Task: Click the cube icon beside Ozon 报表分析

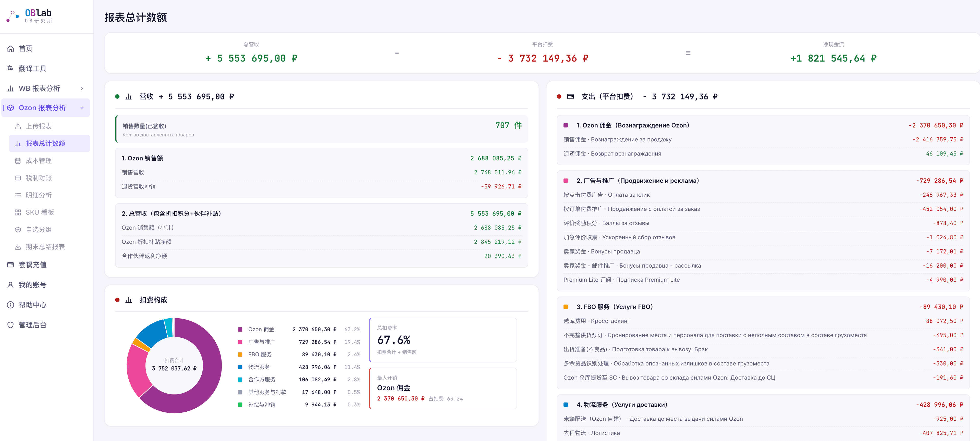Action: [11, 108]
